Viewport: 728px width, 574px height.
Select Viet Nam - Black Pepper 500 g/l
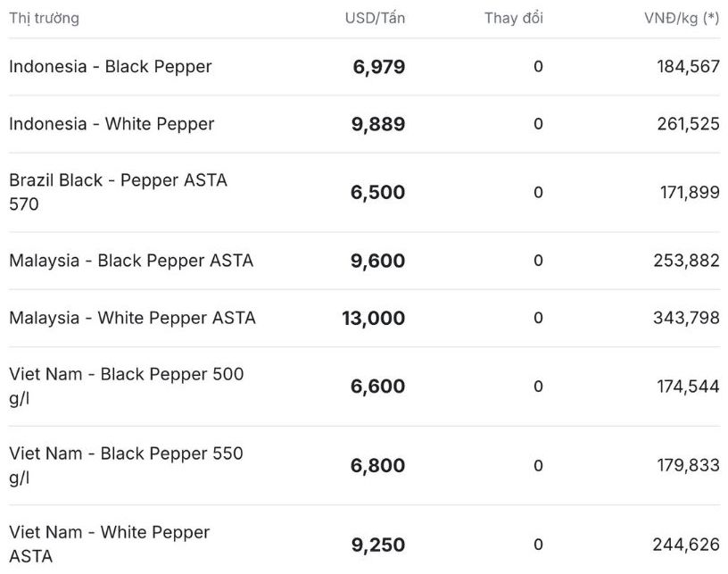tap(126, 386)
